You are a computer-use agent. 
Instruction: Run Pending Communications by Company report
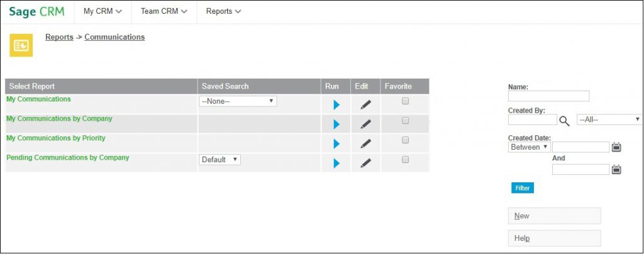pos(336,163)
